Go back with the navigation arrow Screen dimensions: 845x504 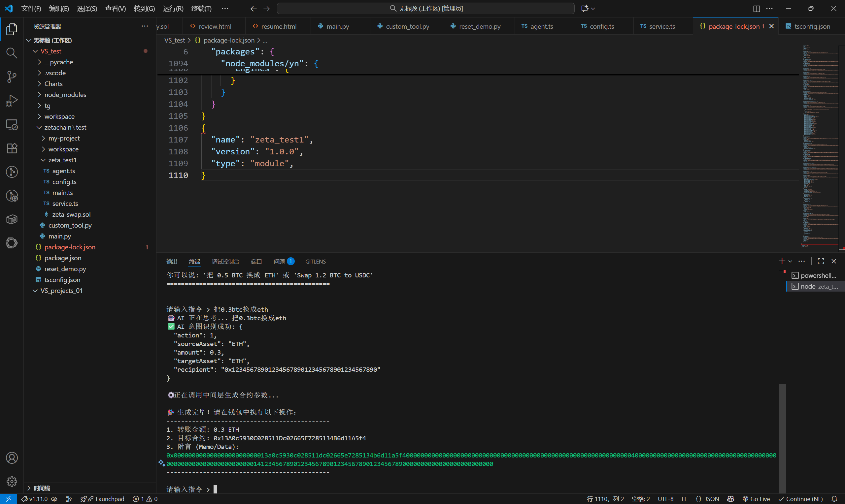click(x=253, y=9)
